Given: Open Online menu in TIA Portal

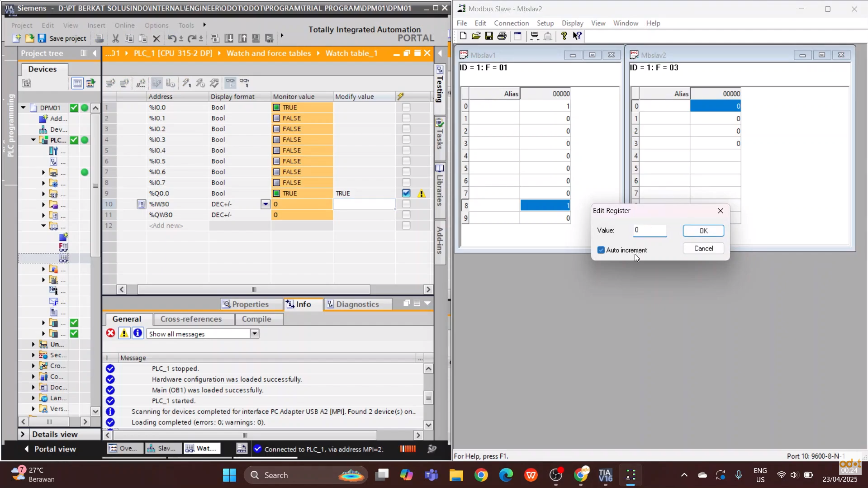Looking at the screenshot, I should (x=124, y=25).
